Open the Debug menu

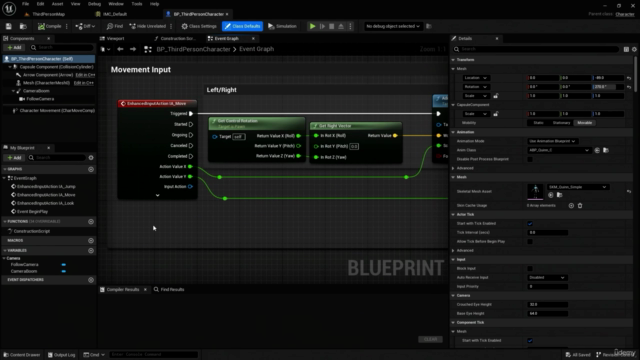(x=94, y=4)
